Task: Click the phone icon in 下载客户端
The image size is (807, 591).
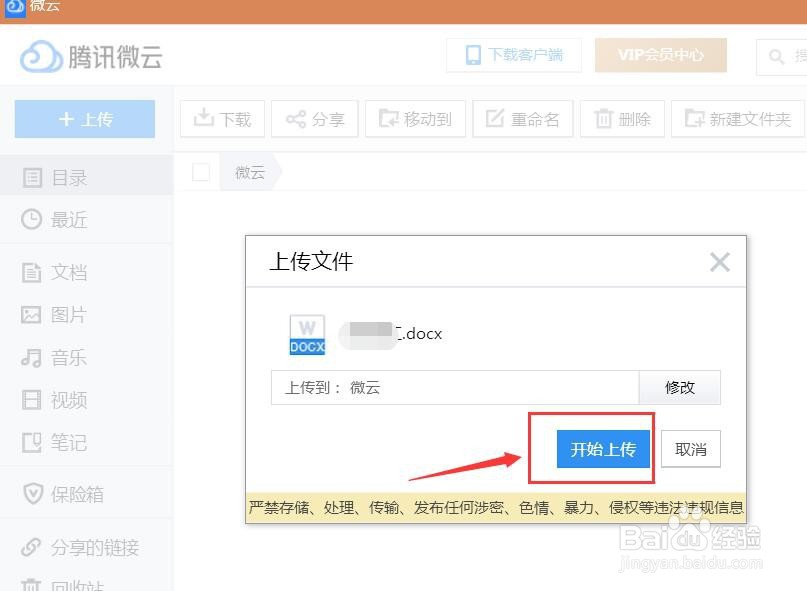Action: (473, 55)
